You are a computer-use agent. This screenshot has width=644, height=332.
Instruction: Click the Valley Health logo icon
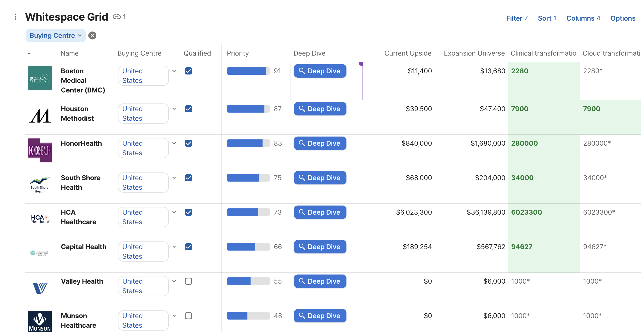pos(40,288)
